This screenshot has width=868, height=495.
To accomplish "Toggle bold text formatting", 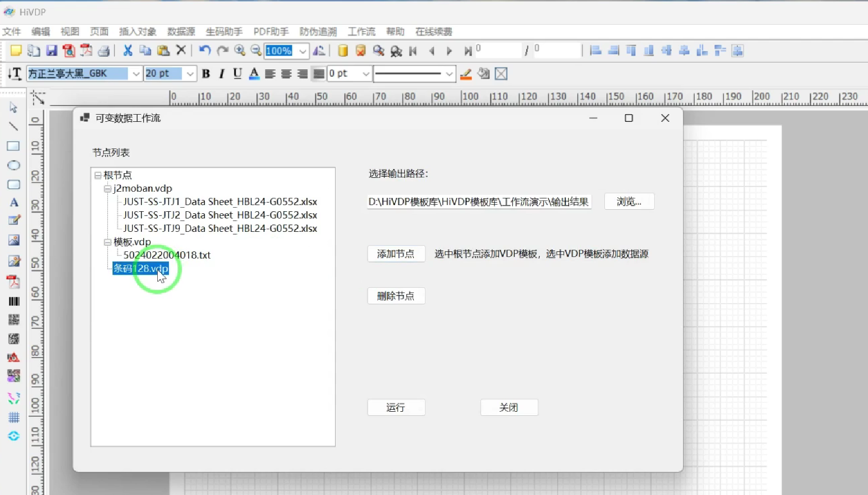I will (x=206, y=74).
